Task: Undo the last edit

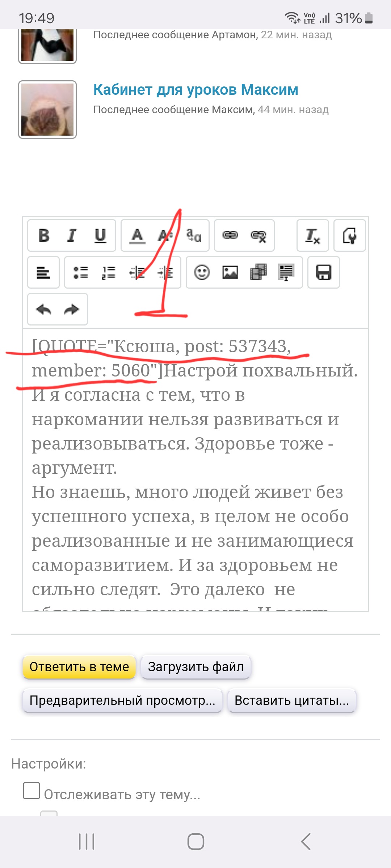Action: click(44, 310)
